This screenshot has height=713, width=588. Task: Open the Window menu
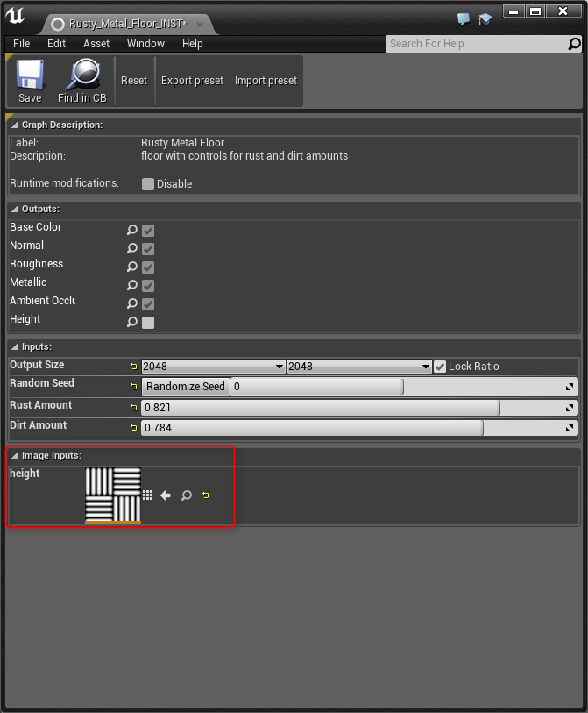coord(145,44)
